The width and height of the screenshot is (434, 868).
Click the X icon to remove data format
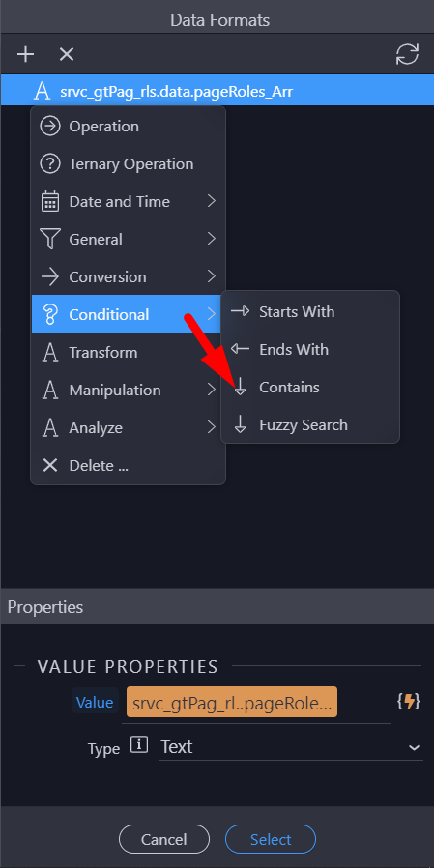point(67,54)
